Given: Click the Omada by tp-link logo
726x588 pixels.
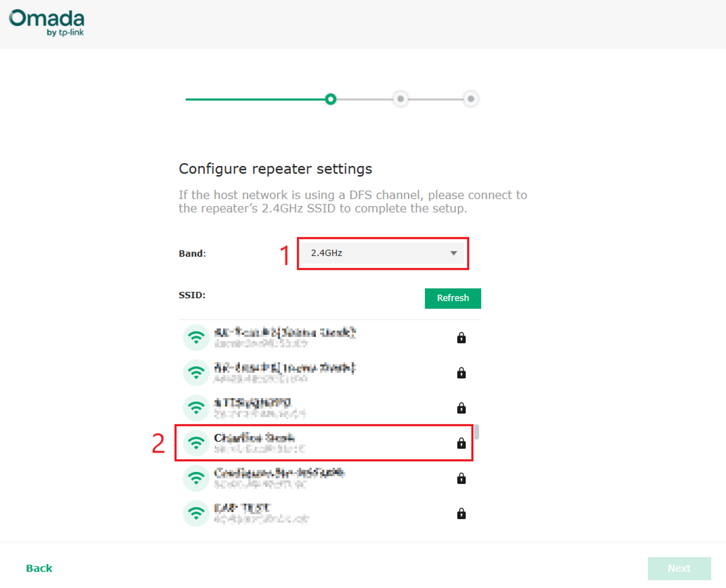Looking at the screenshot, I should [46, 23].
